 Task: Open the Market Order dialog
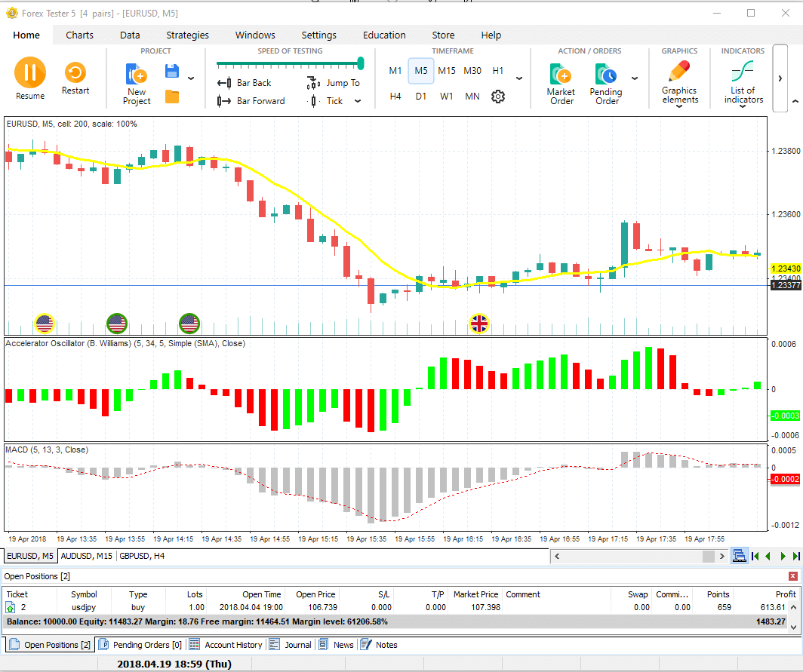click(561, 81)
